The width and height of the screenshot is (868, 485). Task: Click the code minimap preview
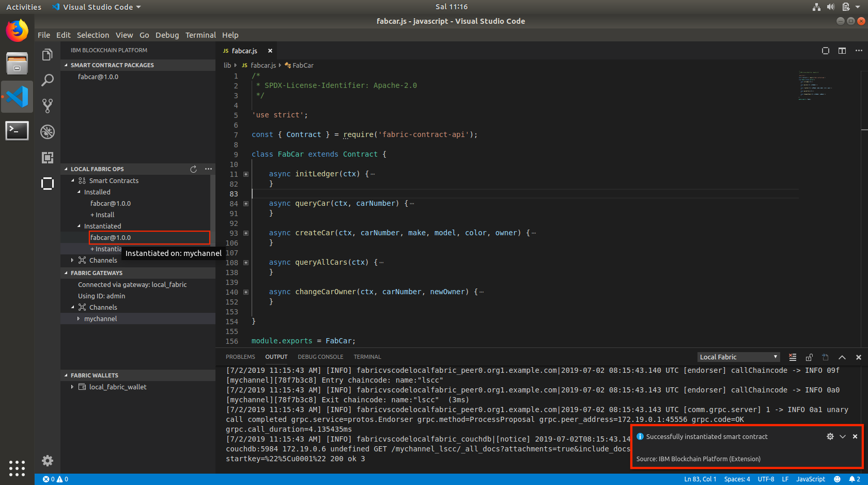tap(815, 85)
